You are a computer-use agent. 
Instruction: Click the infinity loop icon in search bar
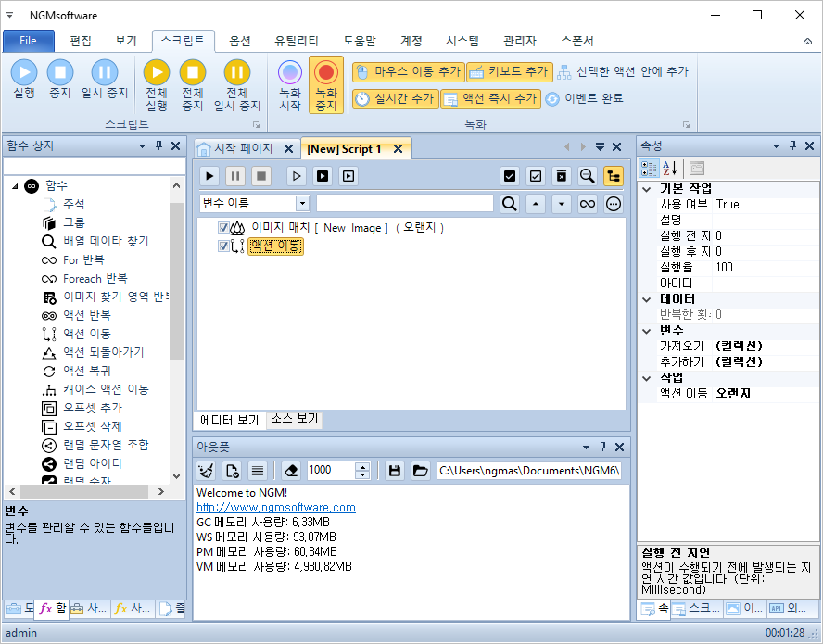588,203
